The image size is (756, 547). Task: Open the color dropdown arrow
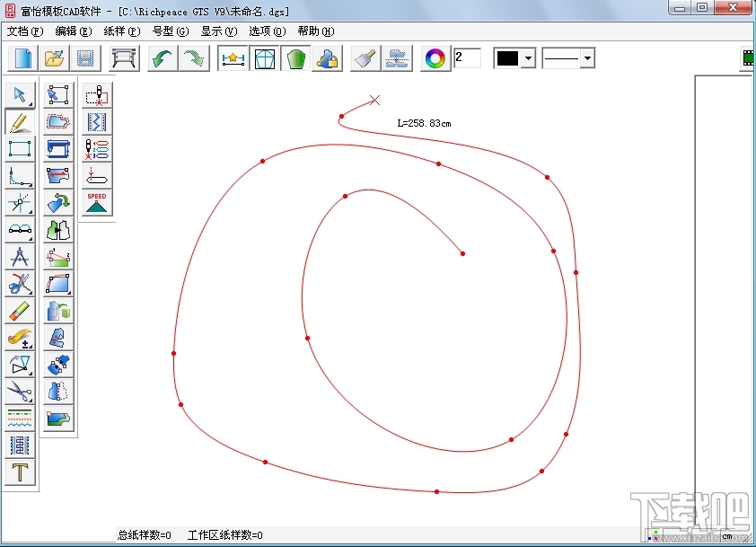[529, 58]
